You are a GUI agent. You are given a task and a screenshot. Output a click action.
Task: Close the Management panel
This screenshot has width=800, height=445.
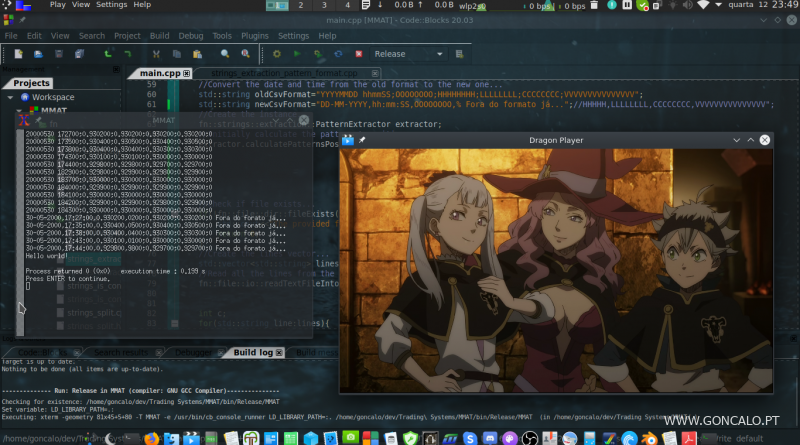point(116,69)
